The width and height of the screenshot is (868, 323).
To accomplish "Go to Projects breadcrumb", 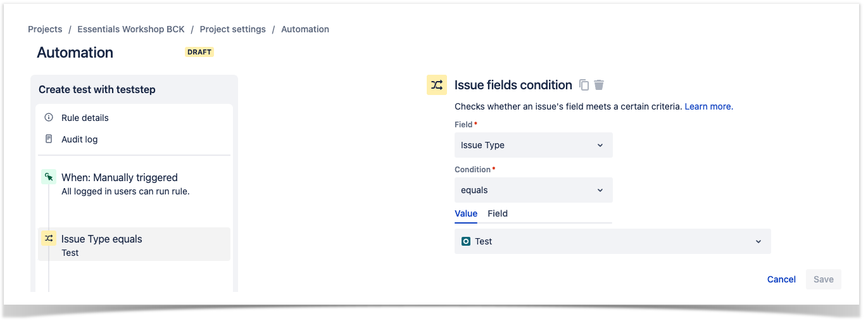I will [x=45, y=29].
